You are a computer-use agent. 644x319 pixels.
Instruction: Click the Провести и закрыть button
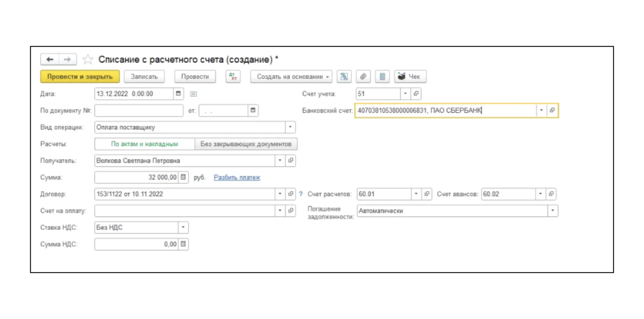tap(80, 76)
